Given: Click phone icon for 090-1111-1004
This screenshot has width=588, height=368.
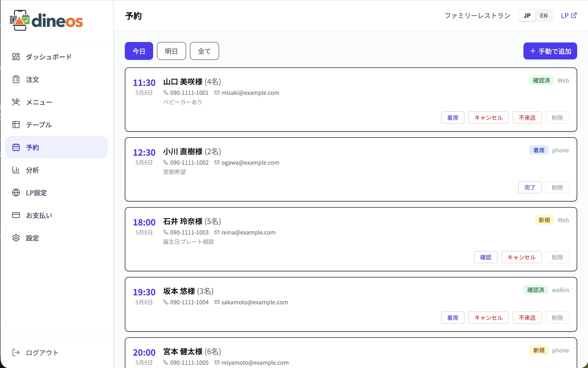Looking at the screenshot, I should (166, 302).
